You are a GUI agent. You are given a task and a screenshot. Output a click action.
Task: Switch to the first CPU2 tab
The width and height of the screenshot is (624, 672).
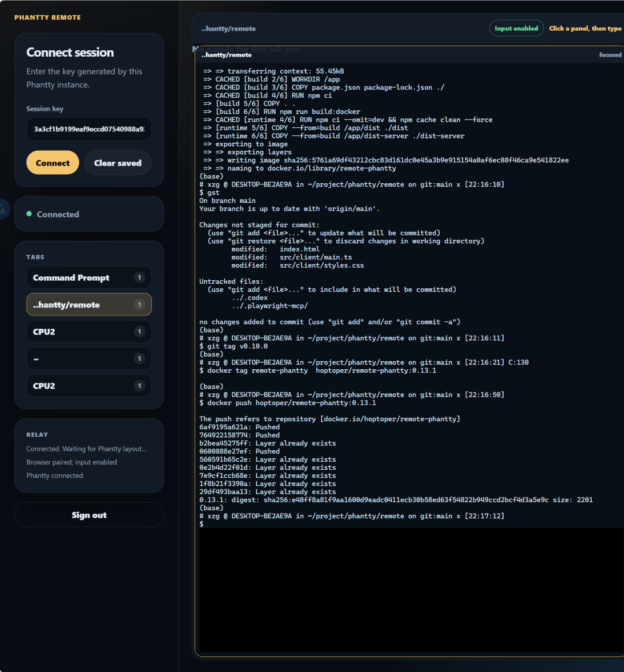click(x=89, y=332)
